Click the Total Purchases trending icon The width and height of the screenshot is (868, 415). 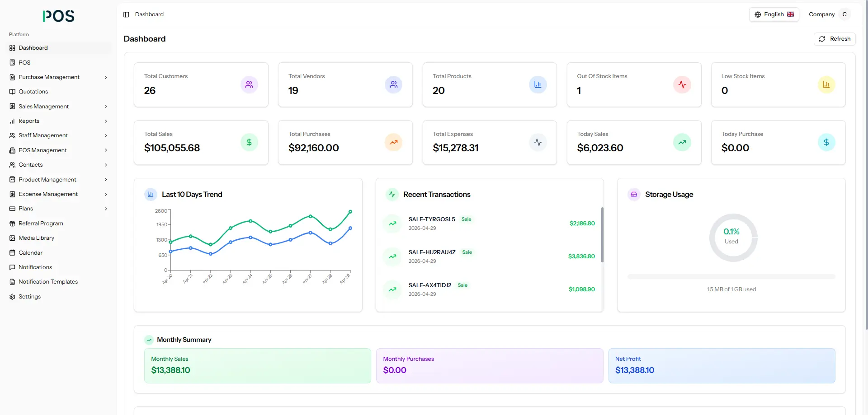coord(394,142)
